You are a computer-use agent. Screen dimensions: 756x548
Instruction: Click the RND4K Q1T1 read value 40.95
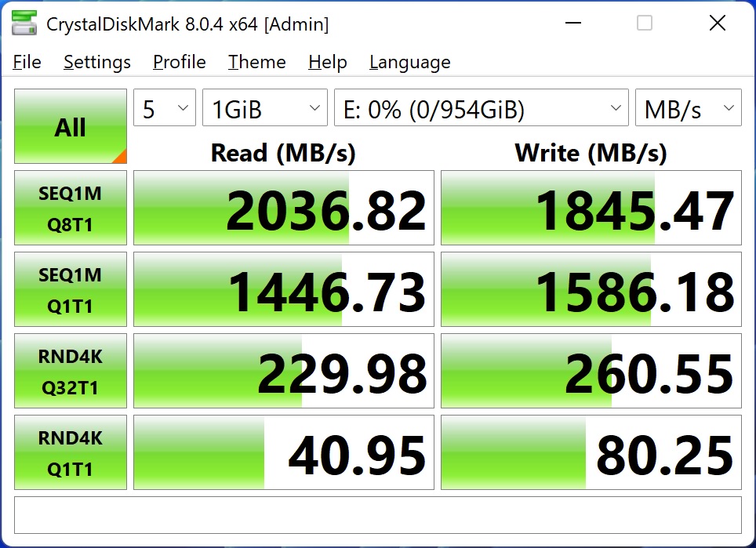click(284, 452)
